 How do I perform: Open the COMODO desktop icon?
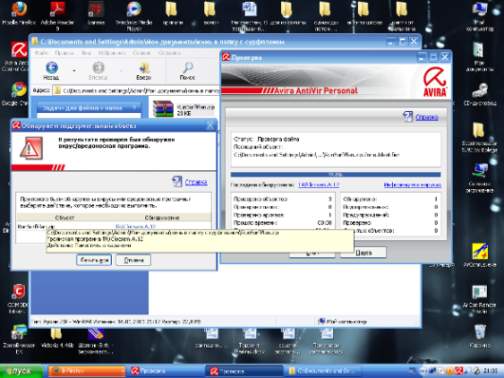(x=18, y=298)
